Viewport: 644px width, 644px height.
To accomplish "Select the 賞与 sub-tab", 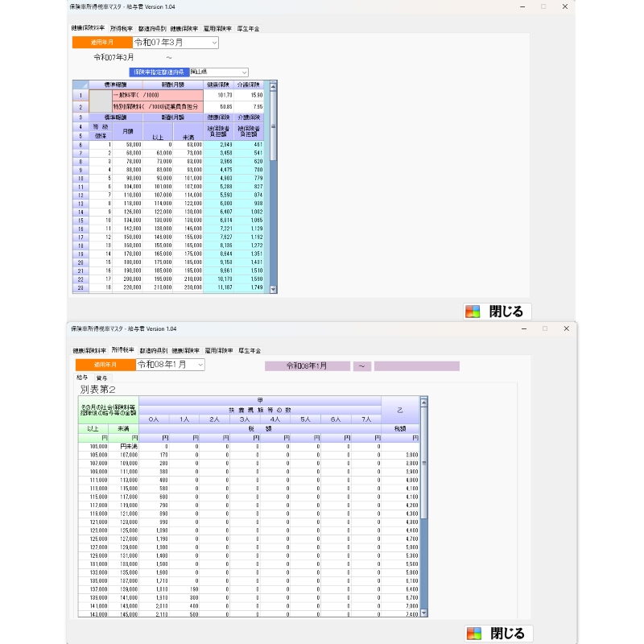I will (x=102, y=378).
